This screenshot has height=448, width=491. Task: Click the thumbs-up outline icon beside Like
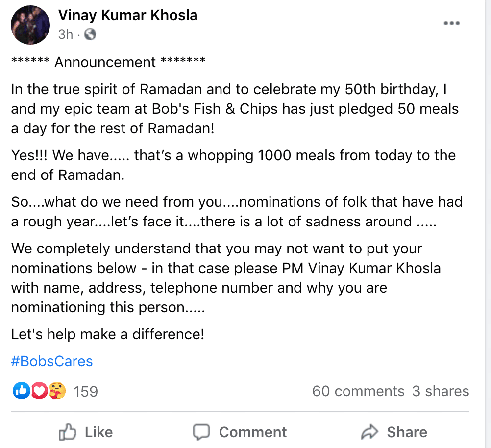click(x=67, y=432)
